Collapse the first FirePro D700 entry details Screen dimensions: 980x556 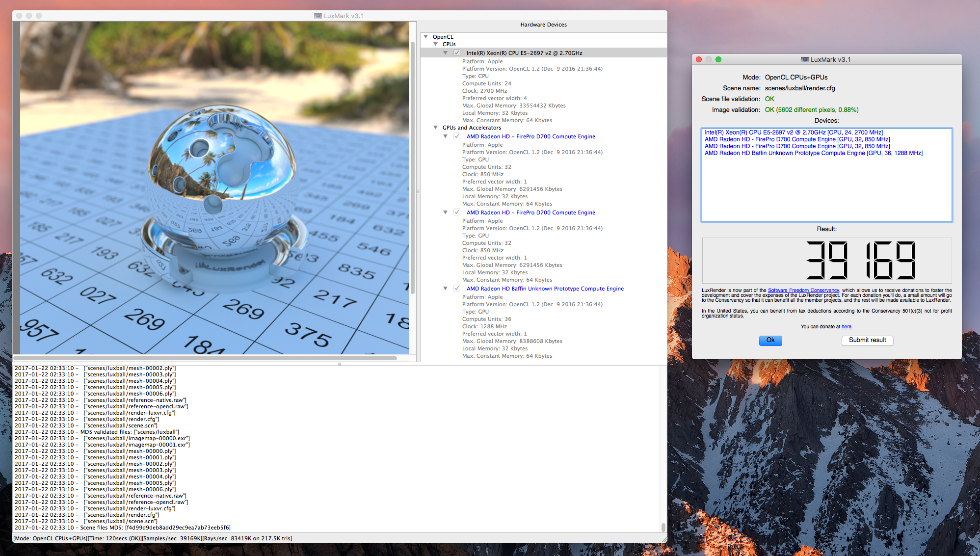click(445, 136)
